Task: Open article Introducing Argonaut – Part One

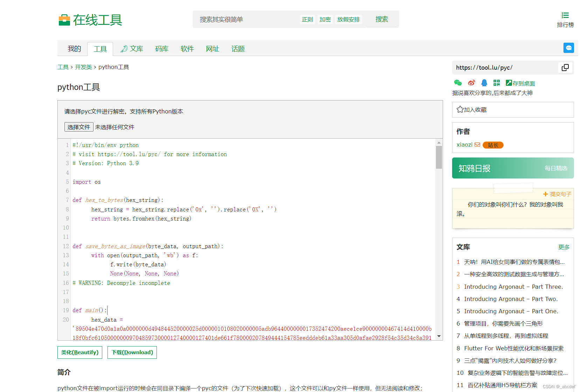Action: 511,311
